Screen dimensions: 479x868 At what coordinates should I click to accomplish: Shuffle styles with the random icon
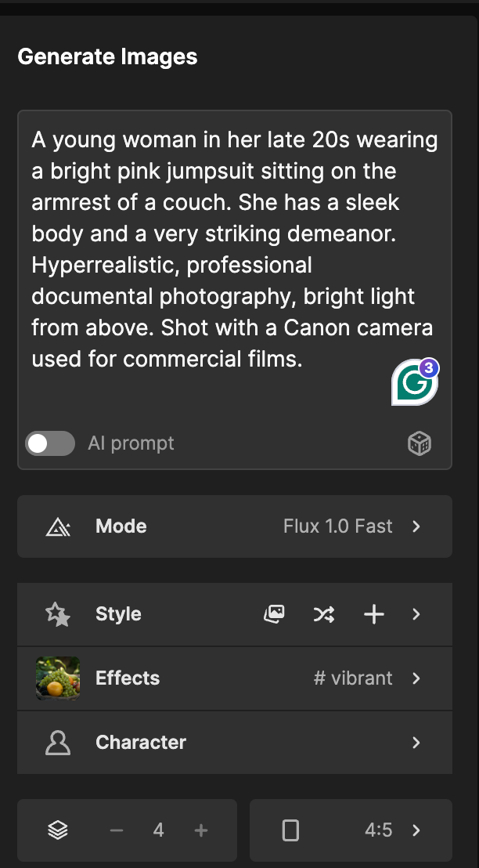click(323, 614)
